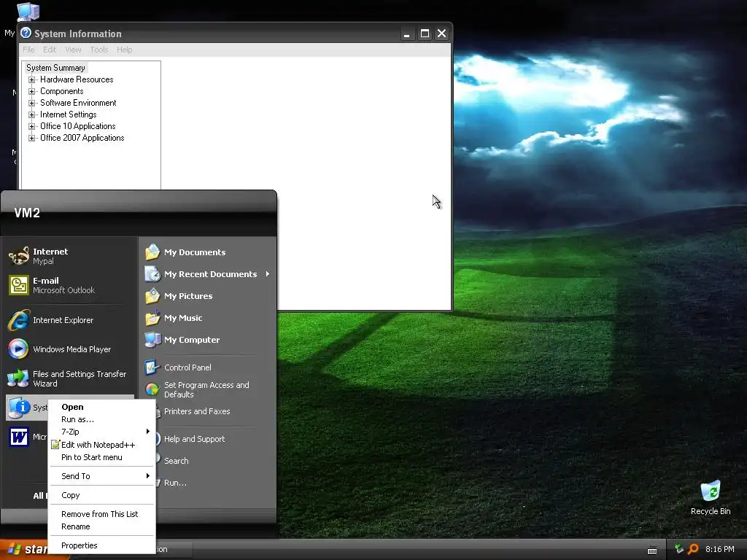Open the Edit menu in System Information

(50, 50)
